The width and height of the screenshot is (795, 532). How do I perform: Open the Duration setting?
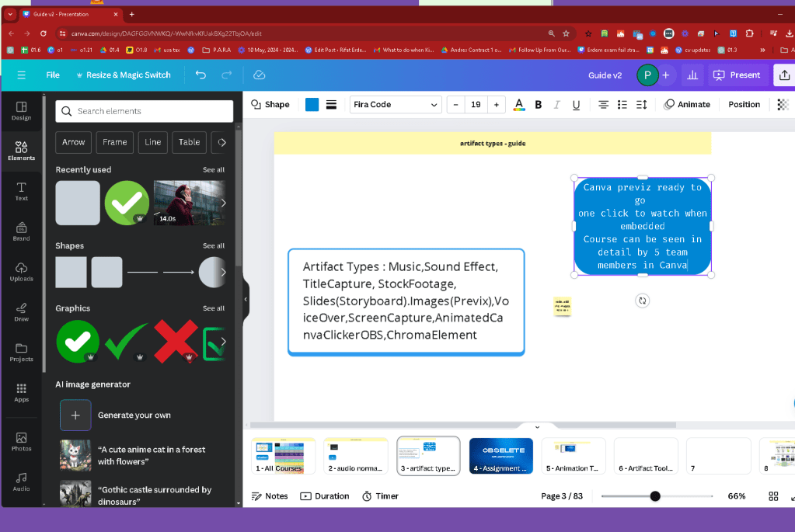(x=325, y=496)
